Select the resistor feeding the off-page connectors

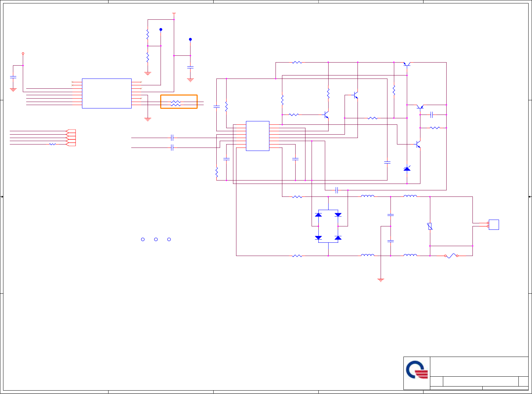pos(52,144)
